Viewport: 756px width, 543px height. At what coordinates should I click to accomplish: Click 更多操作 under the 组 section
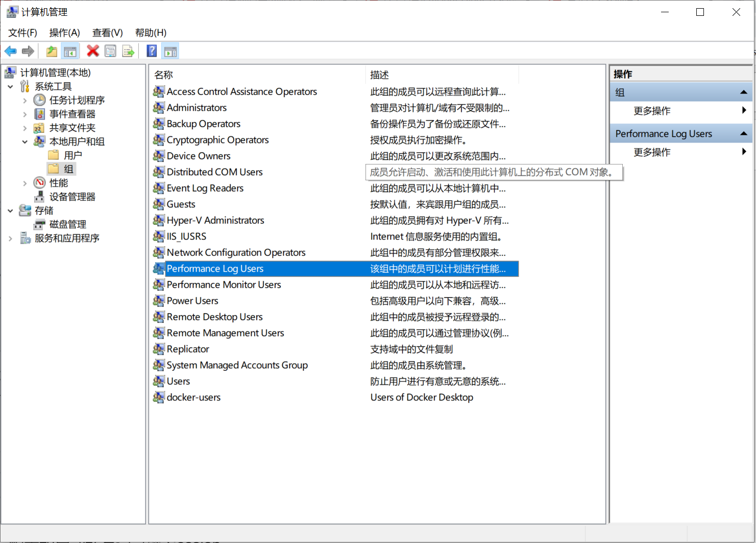click(652, 111)
